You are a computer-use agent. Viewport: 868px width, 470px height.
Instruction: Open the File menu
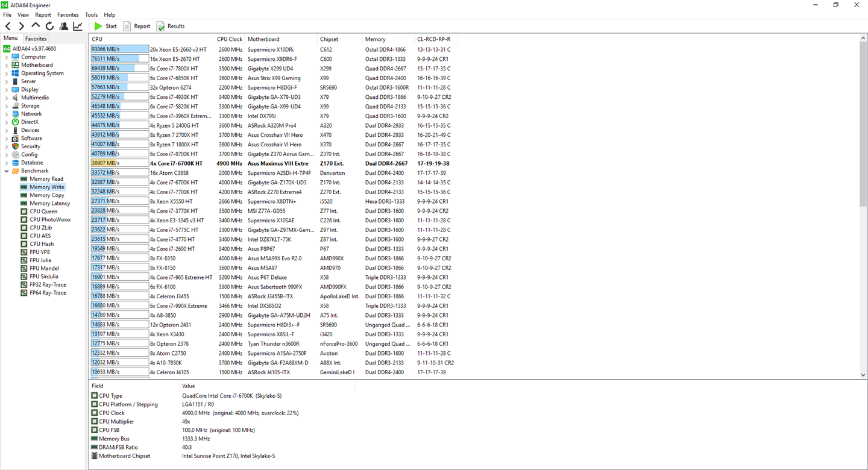7,15
